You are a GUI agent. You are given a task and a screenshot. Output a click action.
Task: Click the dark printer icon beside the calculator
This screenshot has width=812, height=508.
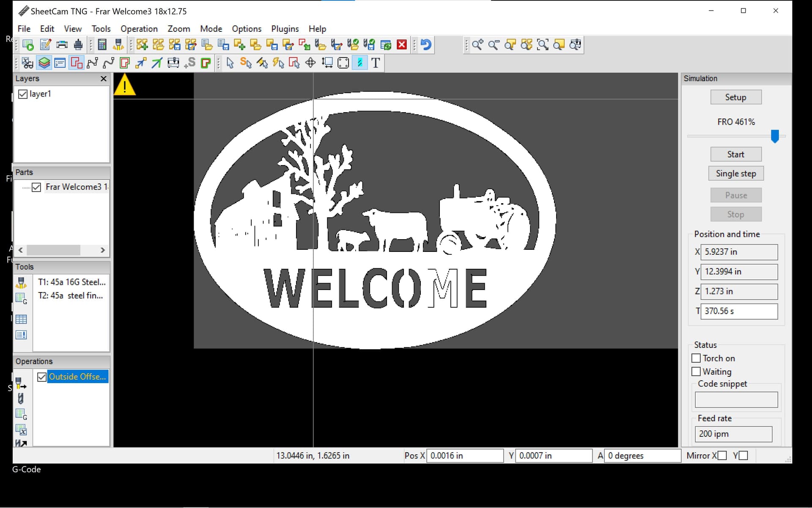(x=78, y=45)
